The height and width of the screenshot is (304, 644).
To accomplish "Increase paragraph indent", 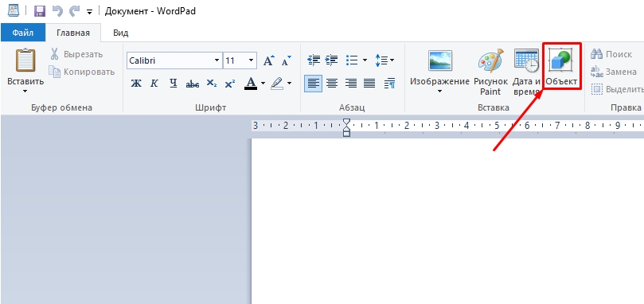I will [x=331, y=60].
